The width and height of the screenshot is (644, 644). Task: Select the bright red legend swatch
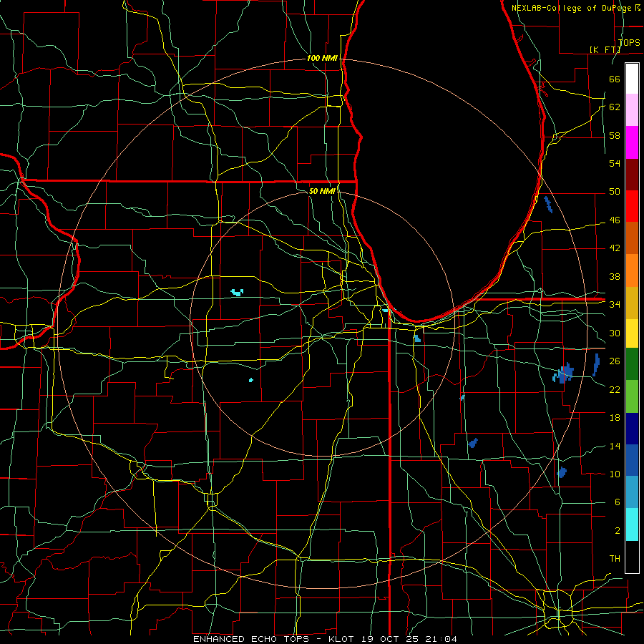(x=632, y=206)
